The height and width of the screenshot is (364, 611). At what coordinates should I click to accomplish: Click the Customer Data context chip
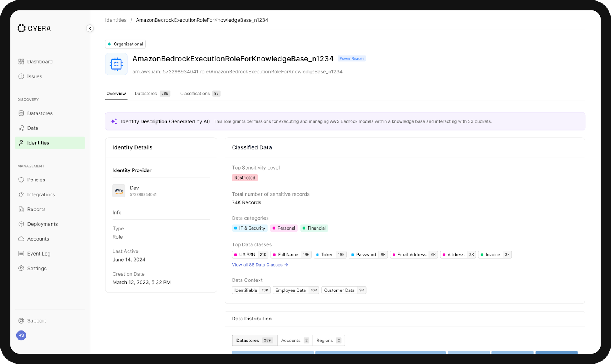pos(344,290)
